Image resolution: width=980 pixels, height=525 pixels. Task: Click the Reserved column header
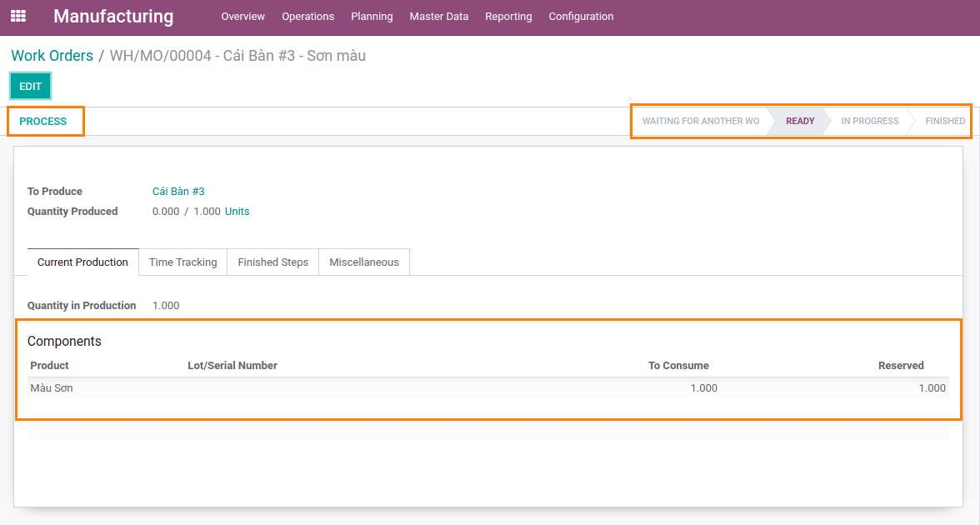(901, 366)
